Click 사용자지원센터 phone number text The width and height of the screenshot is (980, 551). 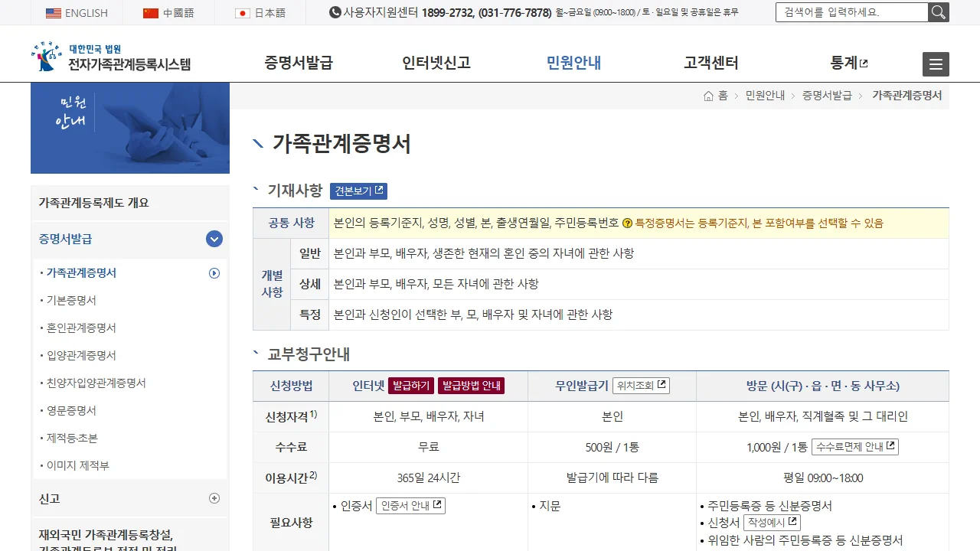click(x=486, y=13)
